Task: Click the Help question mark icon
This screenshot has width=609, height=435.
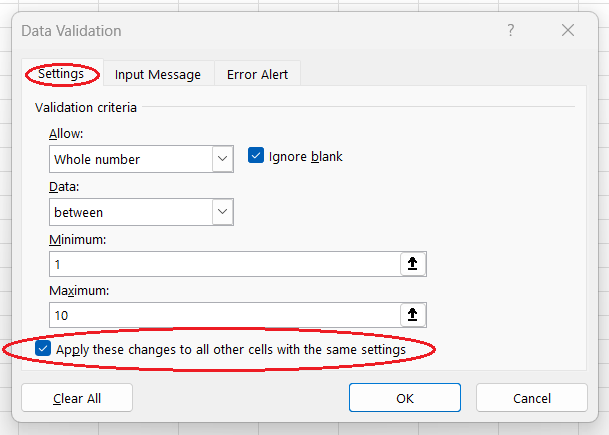Action: click(x=511, y=31)
